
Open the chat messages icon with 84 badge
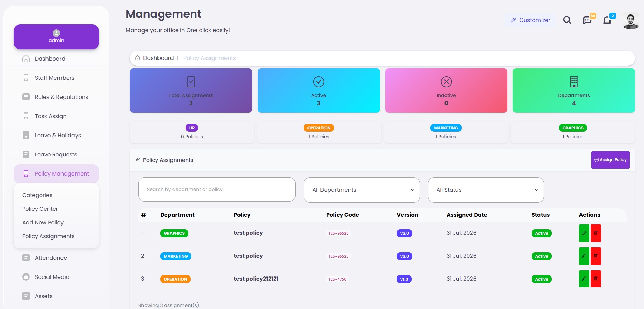(587, 20)
